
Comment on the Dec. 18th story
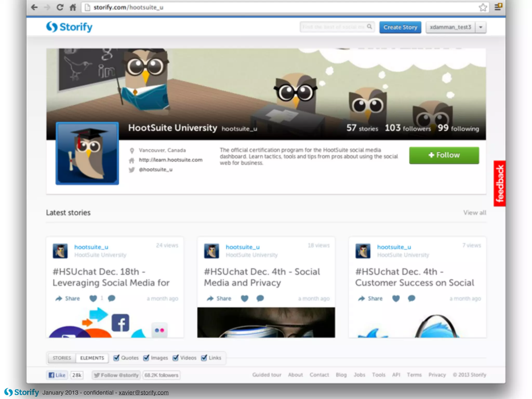pyautogui.click(x=111, y=298)
